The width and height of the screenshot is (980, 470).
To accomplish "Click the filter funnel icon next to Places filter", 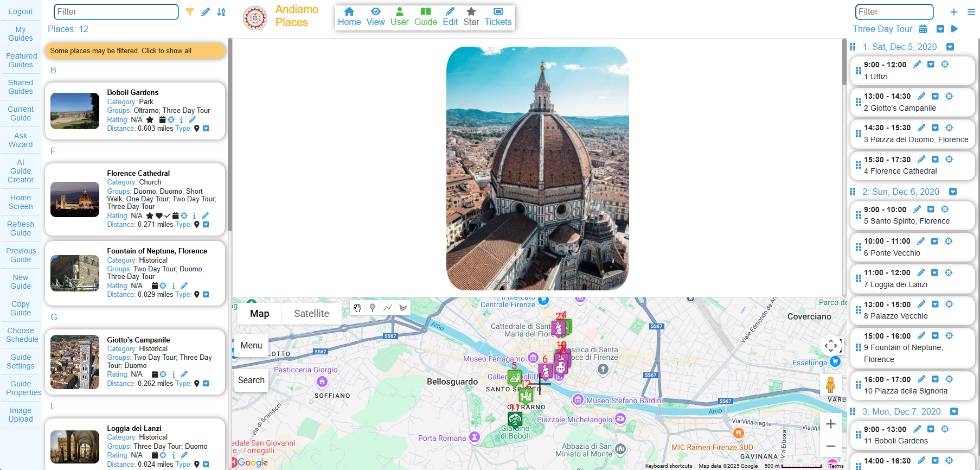I will pos(190,12).
